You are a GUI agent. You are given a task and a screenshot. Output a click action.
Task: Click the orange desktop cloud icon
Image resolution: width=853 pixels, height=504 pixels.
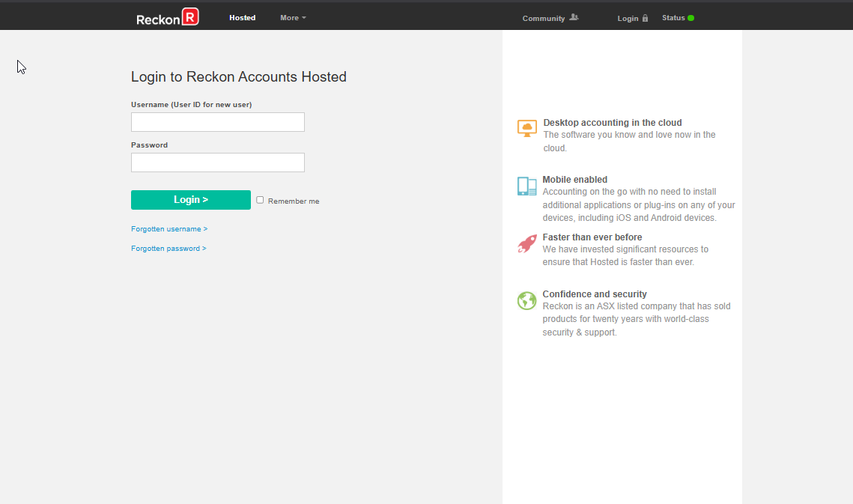pyautogui.click(x=526, y=129)
